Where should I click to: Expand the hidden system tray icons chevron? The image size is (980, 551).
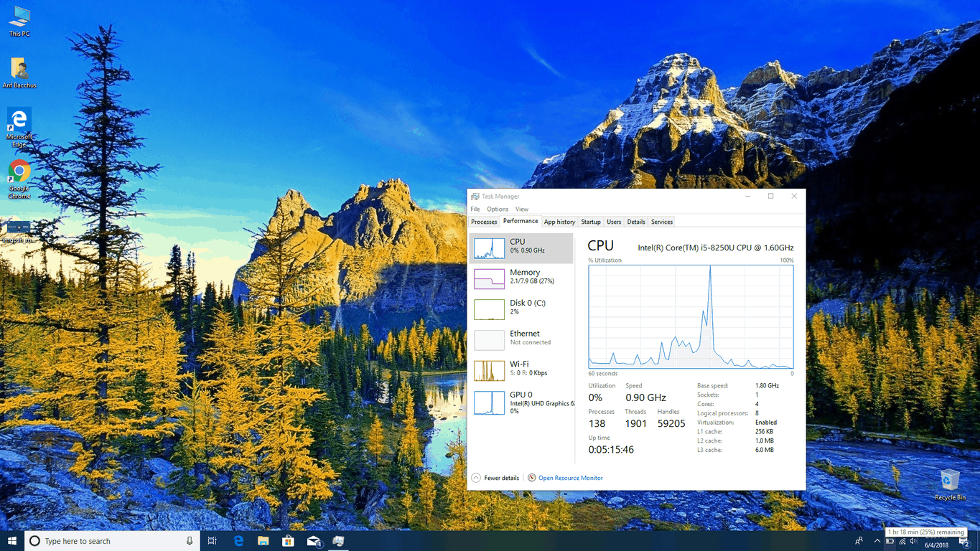(877, 541)
